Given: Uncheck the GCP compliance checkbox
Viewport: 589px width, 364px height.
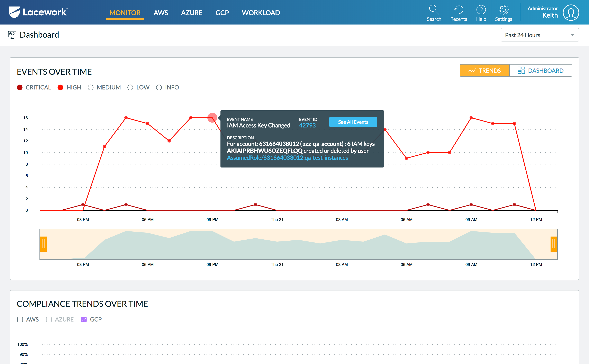Looking at the screenshot, I should point(84,319).
